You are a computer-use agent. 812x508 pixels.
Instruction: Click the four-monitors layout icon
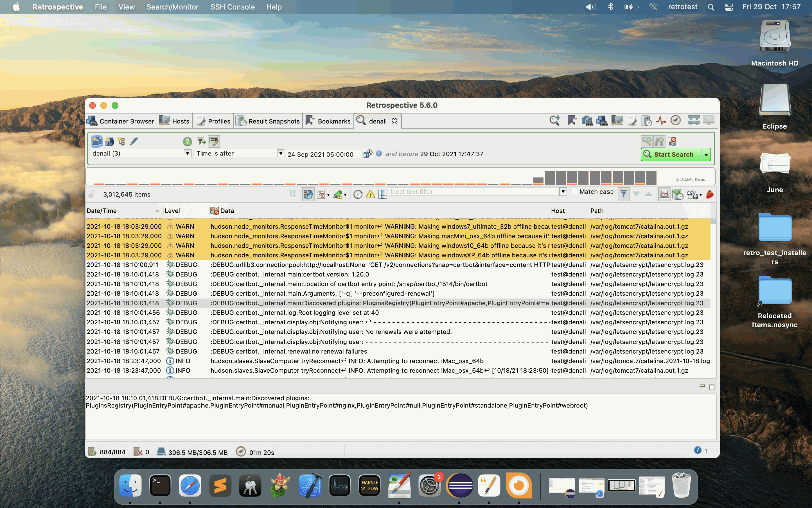pos(694,121)
